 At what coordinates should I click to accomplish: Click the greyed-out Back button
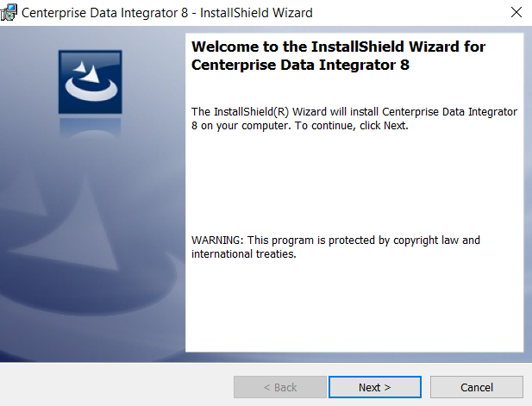(279, 387)
